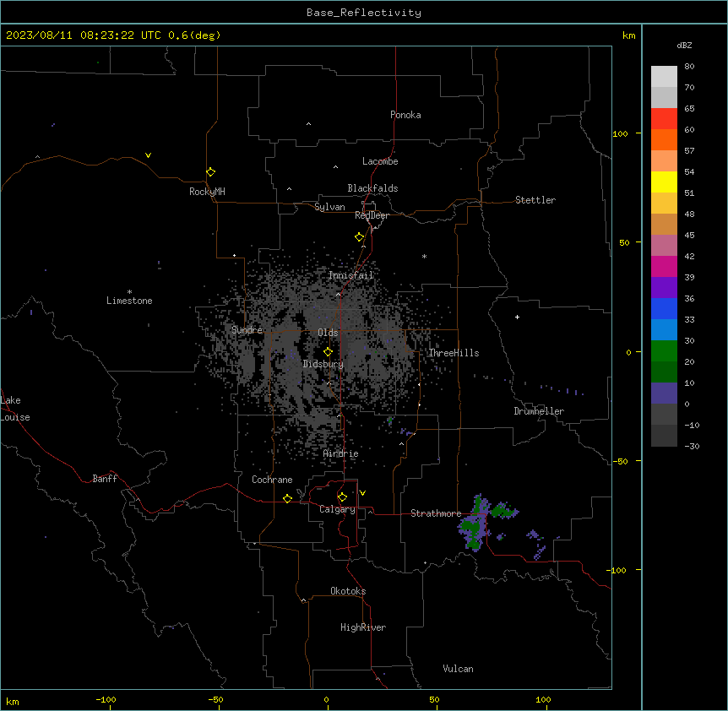Select purple echo cluster southeast of Strathmore cell

pos(536,544)
